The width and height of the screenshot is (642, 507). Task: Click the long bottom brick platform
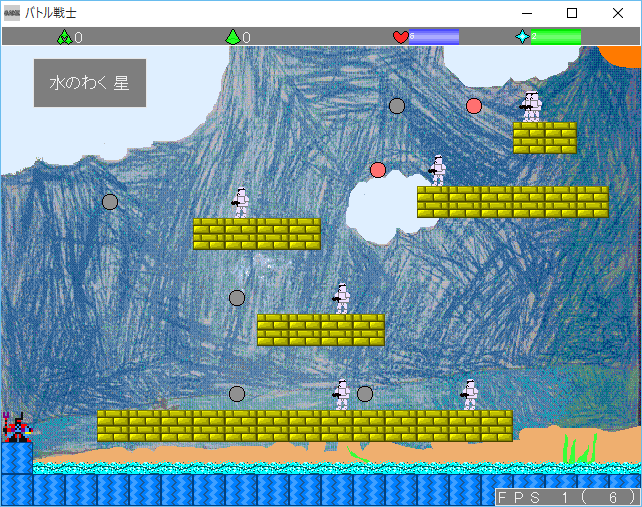(x=305, y=426)
